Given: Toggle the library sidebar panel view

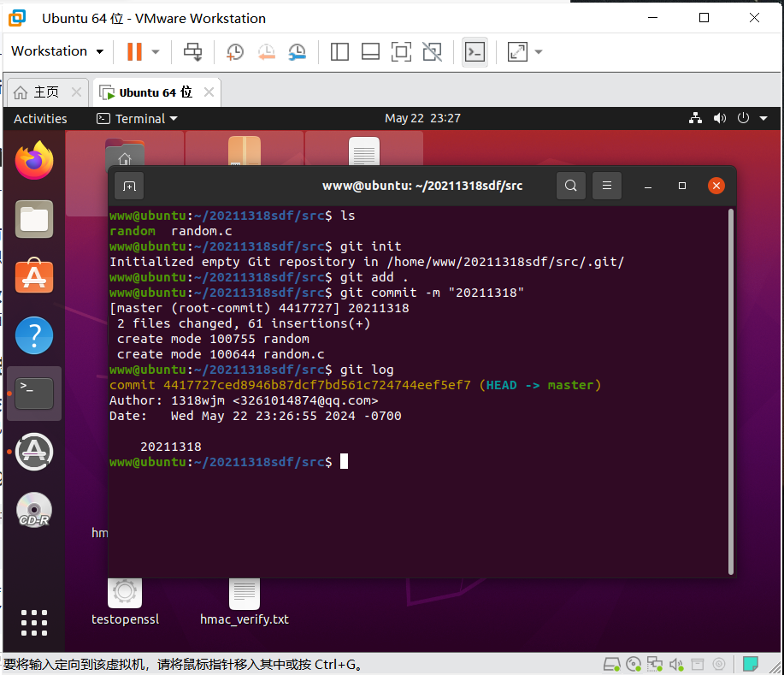Looking at the screenshot, I should [x=339, y=51].
